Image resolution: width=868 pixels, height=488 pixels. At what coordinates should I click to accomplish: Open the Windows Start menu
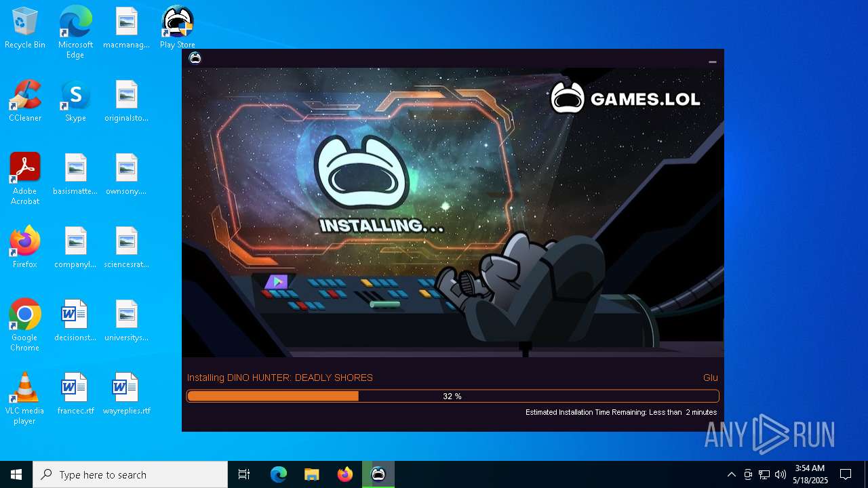(16, 474)
